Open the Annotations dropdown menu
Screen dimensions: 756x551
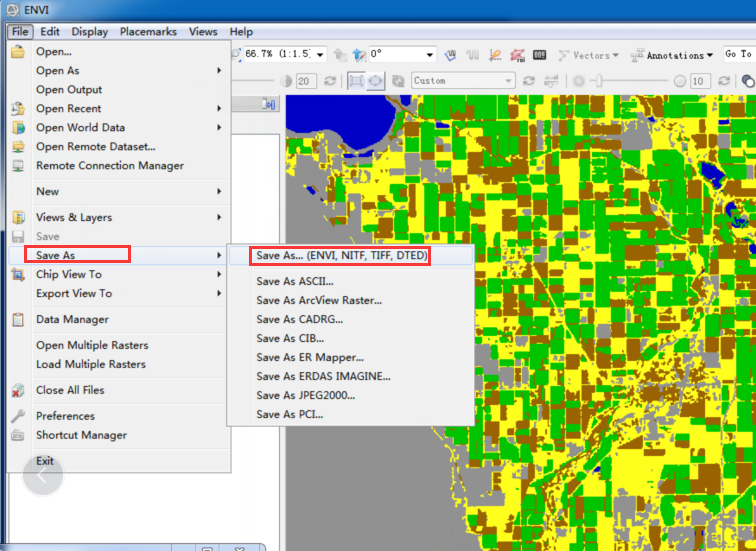pyautogui.click(x=672, y=55)
